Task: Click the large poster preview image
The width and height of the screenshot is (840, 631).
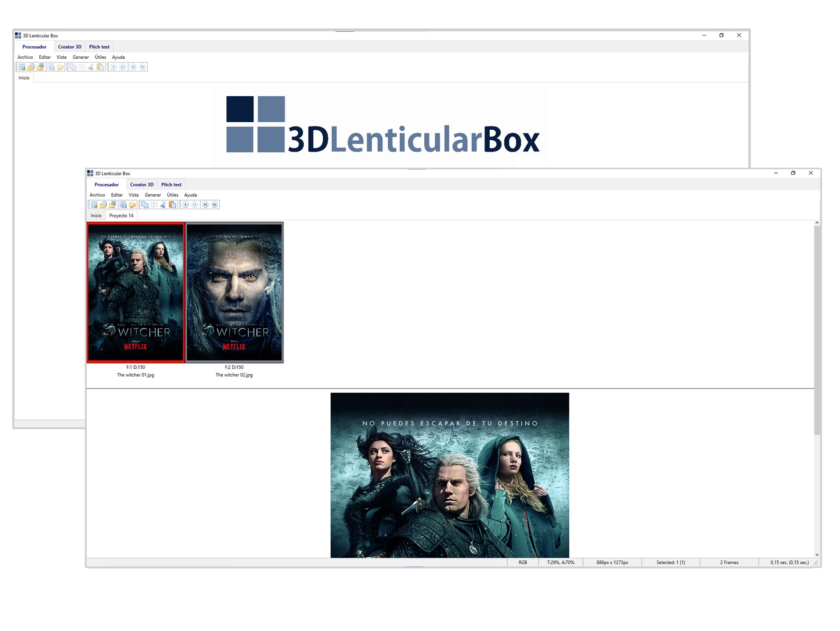Action: (449, 475)
